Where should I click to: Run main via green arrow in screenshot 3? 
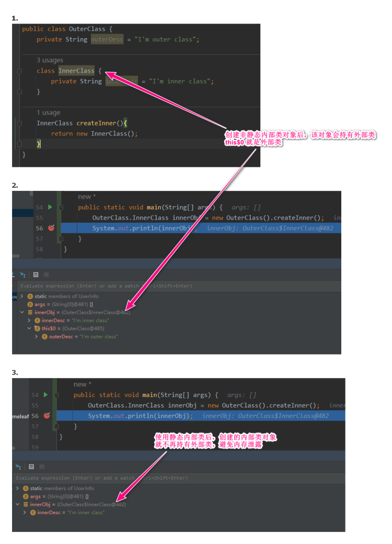click(45, 395)
